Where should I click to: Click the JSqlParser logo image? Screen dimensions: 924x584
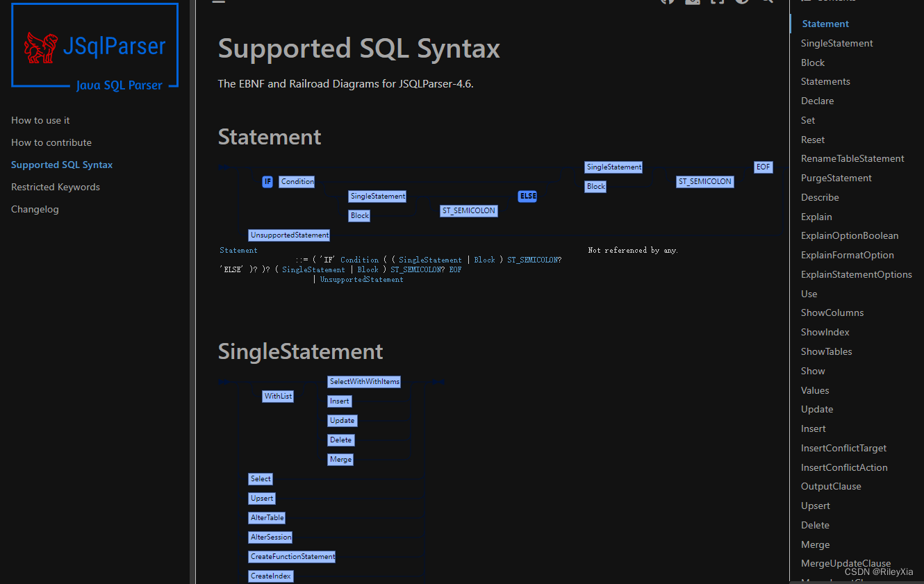tap(94, 46)
